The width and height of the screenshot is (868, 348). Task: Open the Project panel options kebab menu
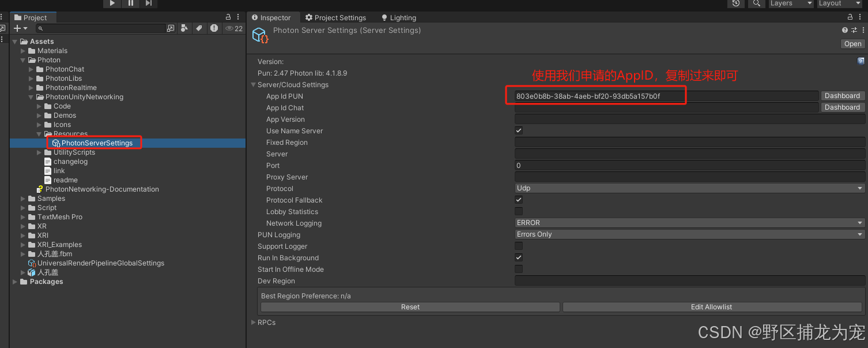238,17
